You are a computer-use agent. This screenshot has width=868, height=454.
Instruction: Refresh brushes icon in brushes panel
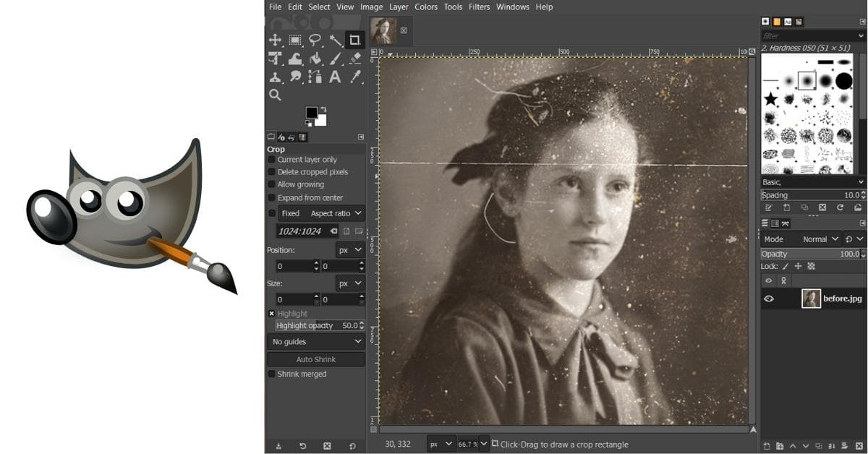coord(840,207)
